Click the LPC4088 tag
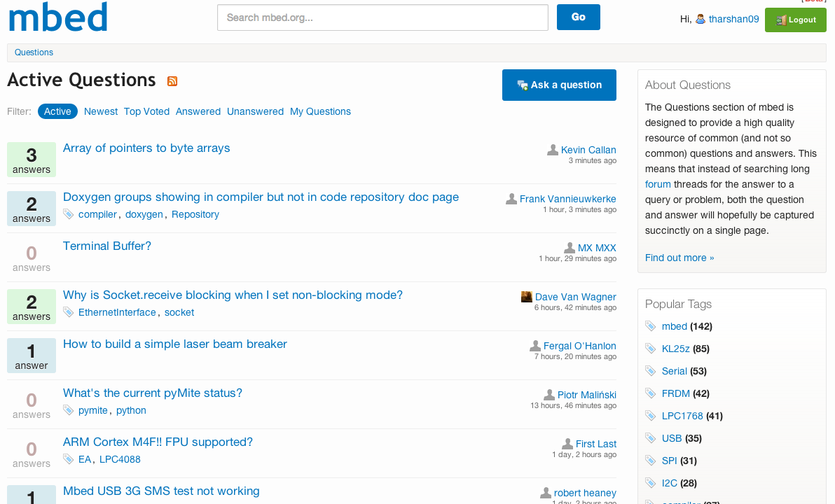The height and width of the screenshot is (504, 835). tap(120, 458)
